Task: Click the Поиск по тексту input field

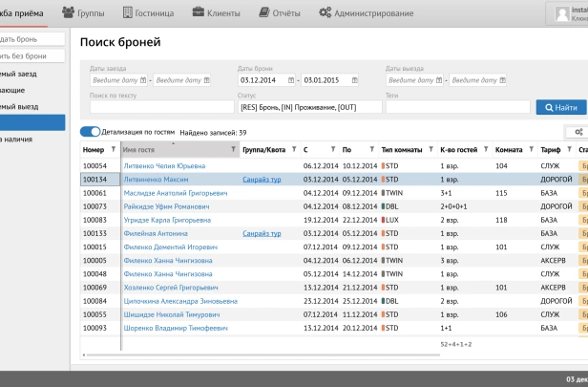Action: tap(157, 107)
